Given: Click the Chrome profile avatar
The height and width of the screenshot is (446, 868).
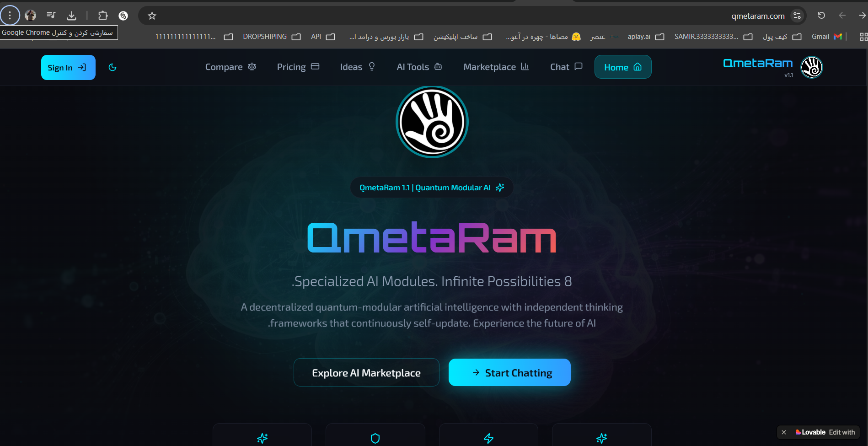Looking at the screenshot, I should click(30, 15).
